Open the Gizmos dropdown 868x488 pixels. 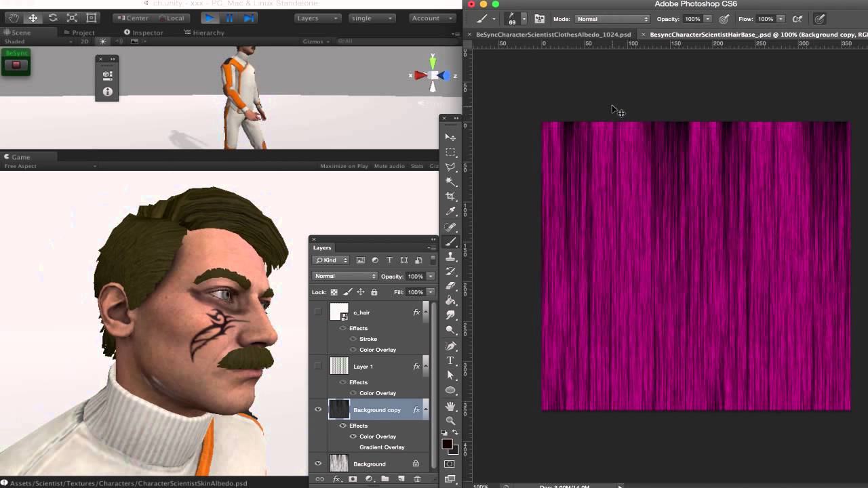point(316,41)
